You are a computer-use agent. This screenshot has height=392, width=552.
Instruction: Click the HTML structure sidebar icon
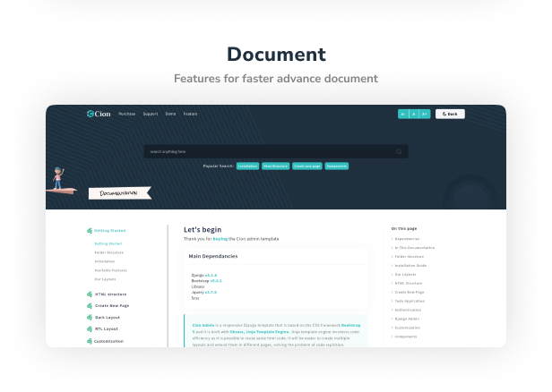click(90, 294)
